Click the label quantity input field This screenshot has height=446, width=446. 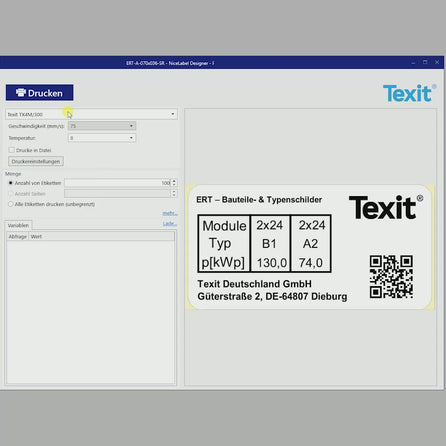[118, 183]
